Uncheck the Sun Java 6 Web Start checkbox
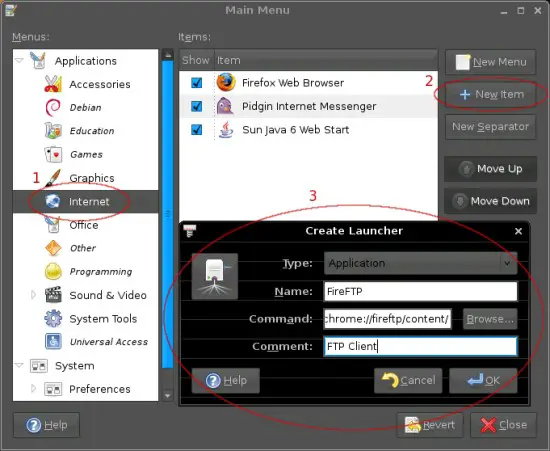 (x=196, y=130)
